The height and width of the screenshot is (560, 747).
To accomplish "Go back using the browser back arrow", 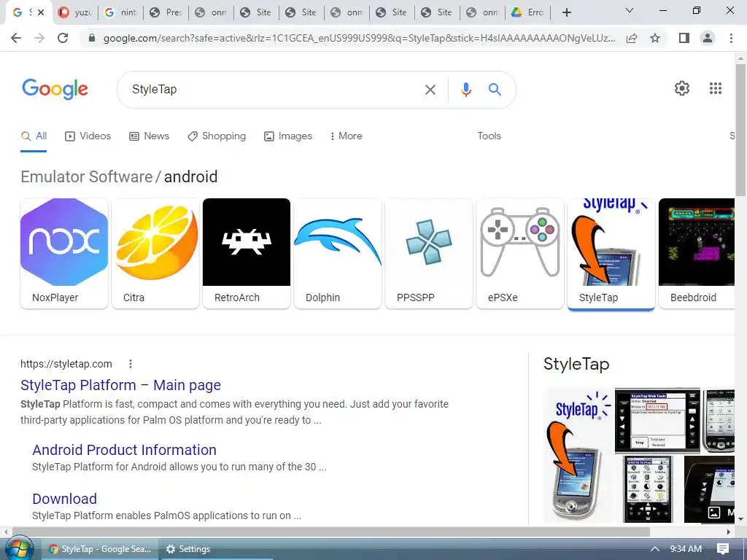I will click(16, 38).
